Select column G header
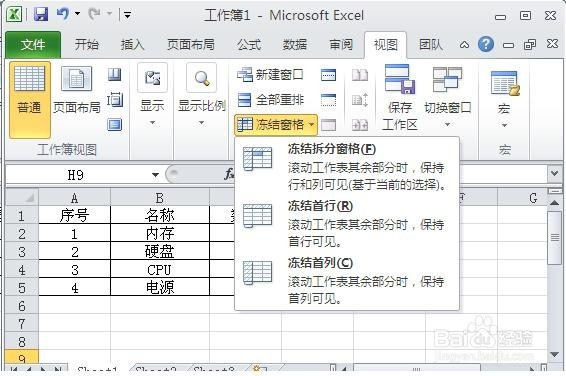566x376 pixels. [x=522, y=198]
